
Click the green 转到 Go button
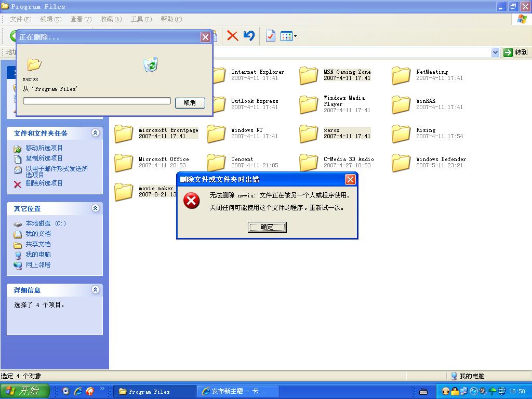click(x=516, y=52)
